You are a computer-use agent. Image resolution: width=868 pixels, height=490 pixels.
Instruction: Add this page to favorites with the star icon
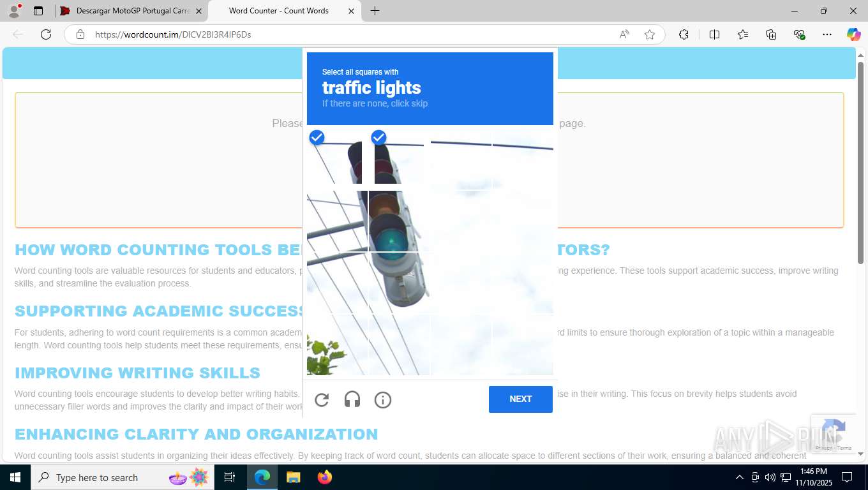[x=650, y=34]
